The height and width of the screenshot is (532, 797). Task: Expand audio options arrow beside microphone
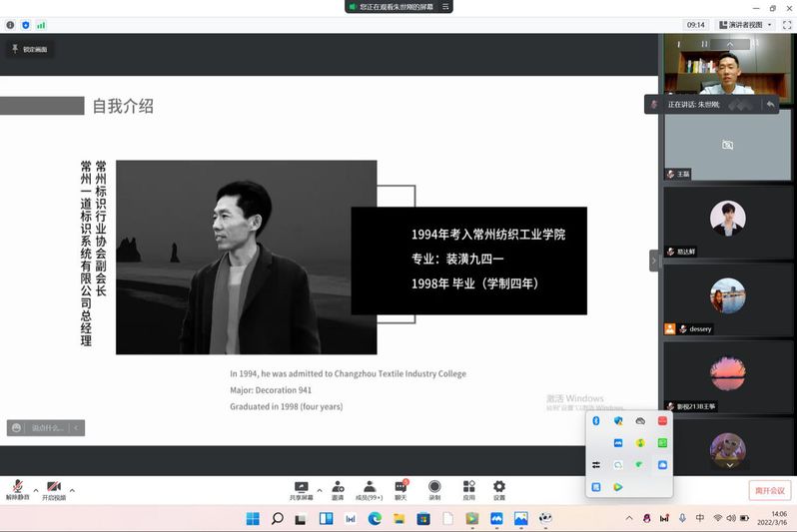point(36,490)
